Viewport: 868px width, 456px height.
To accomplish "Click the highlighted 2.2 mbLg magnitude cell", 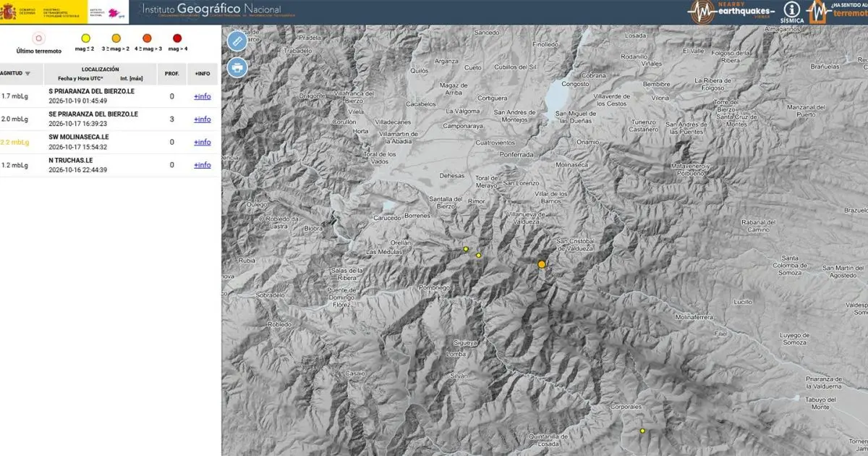I will pyautogui.click(x=14, y=143).
